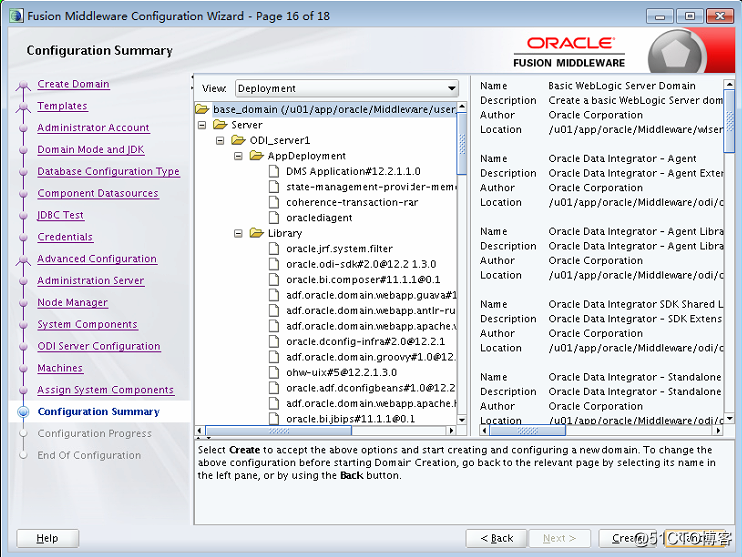Click the wizard icon in the title bar
The height and width of the screenshot is (557, 742).
tap(16, 16)
